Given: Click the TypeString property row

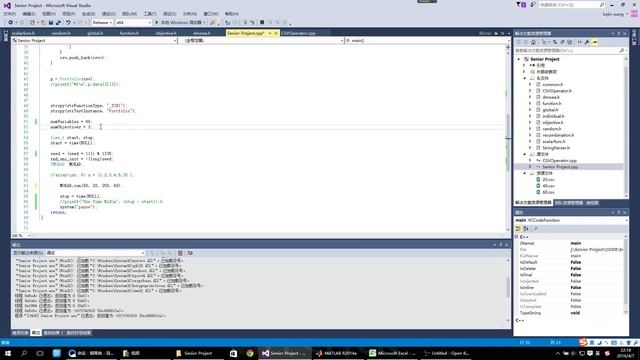Looking at the screenshot, I should click(x=571, y=313).
